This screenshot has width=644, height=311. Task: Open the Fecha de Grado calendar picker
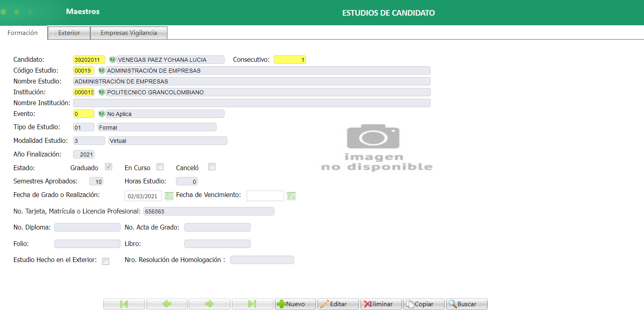(x=169, y=196)
